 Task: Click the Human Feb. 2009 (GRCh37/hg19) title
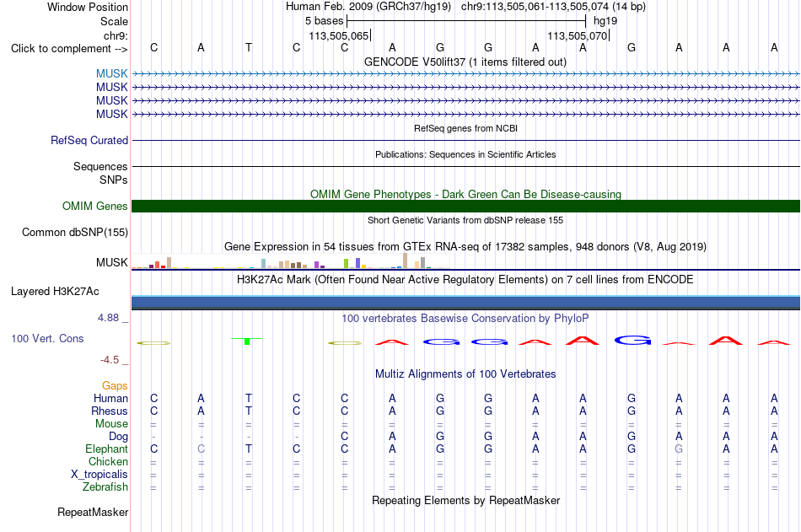click(x=368, y=7)
